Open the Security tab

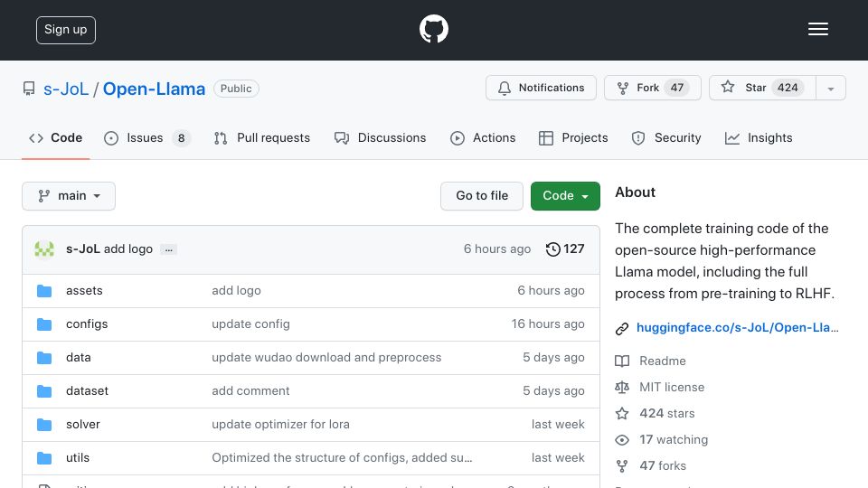coord(666,137)
